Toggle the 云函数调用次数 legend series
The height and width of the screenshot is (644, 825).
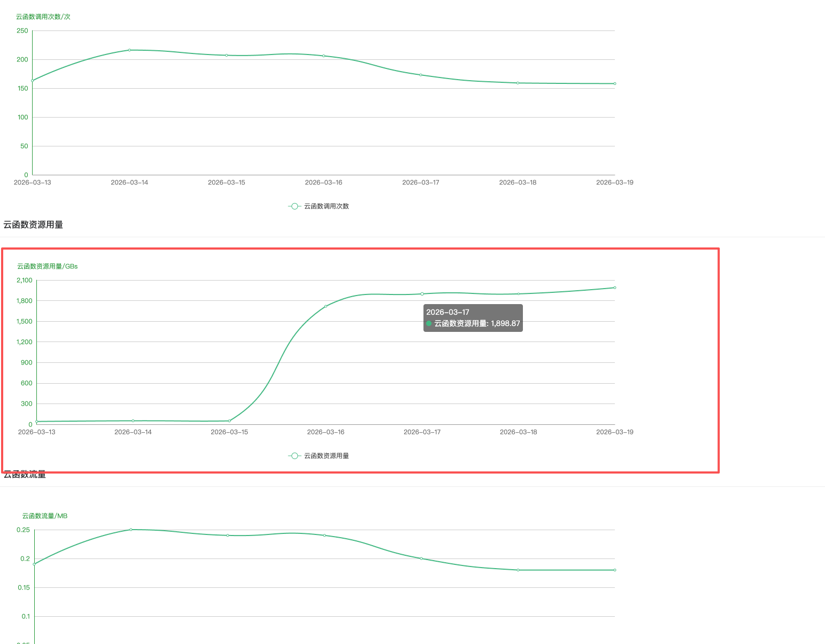pos(319,206)
